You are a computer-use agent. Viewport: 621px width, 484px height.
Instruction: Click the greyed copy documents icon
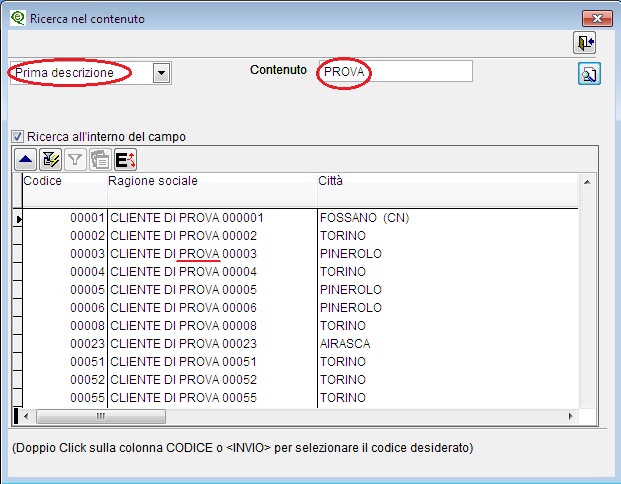[x=100, y=160]
